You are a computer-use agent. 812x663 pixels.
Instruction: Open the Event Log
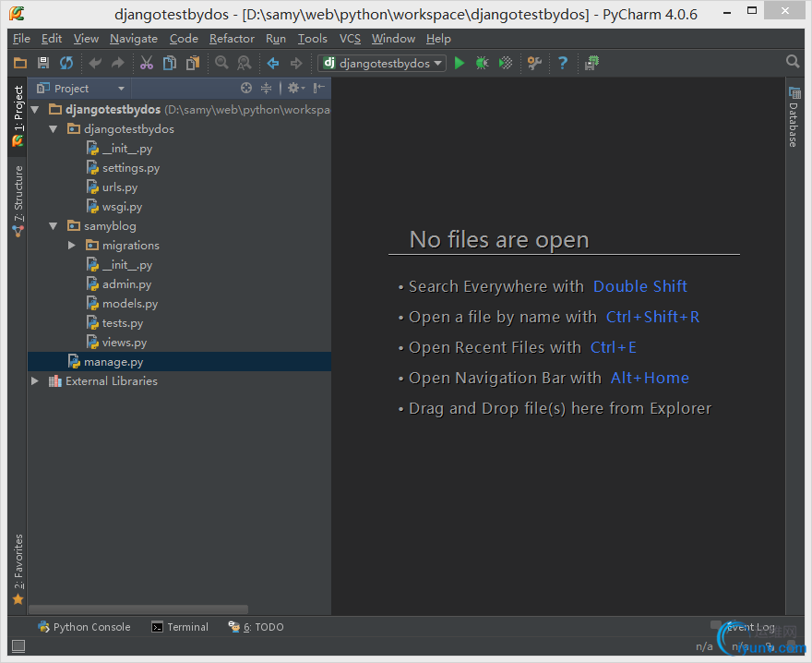[x=745, y=627]
